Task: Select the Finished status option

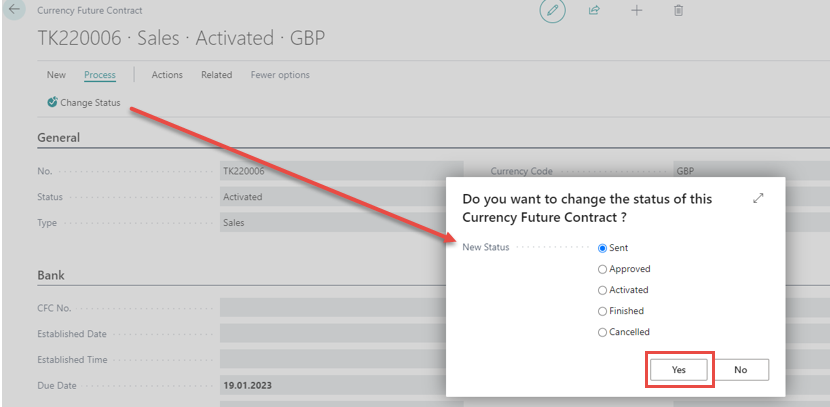Action: click(603, 311)
